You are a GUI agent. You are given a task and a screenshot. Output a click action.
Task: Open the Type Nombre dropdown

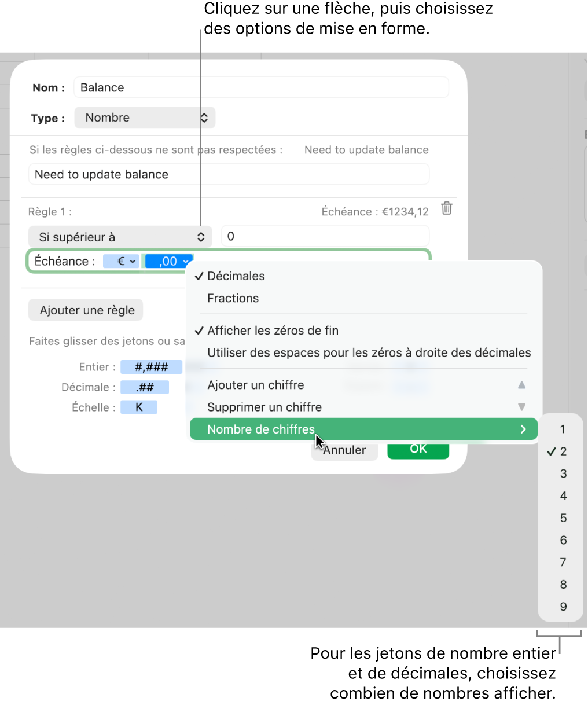click(x=144, y=117)
